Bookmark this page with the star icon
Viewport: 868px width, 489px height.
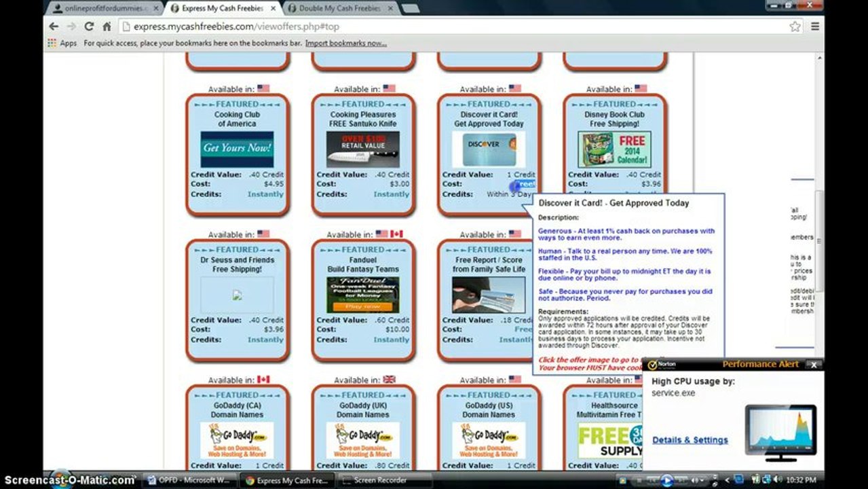click(x=795, y=26)
